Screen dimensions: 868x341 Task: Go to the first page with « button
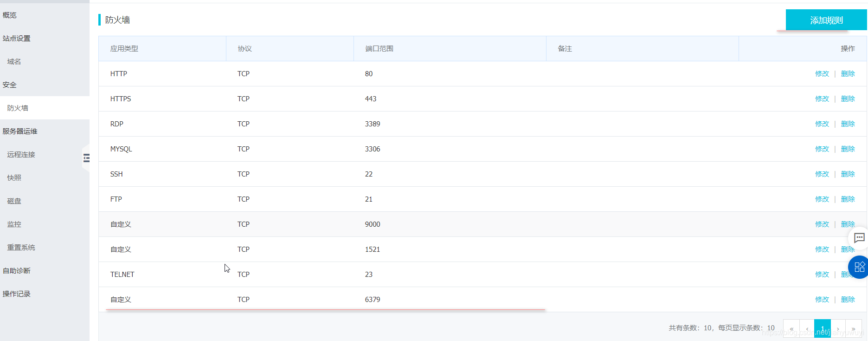click(791, 328)
